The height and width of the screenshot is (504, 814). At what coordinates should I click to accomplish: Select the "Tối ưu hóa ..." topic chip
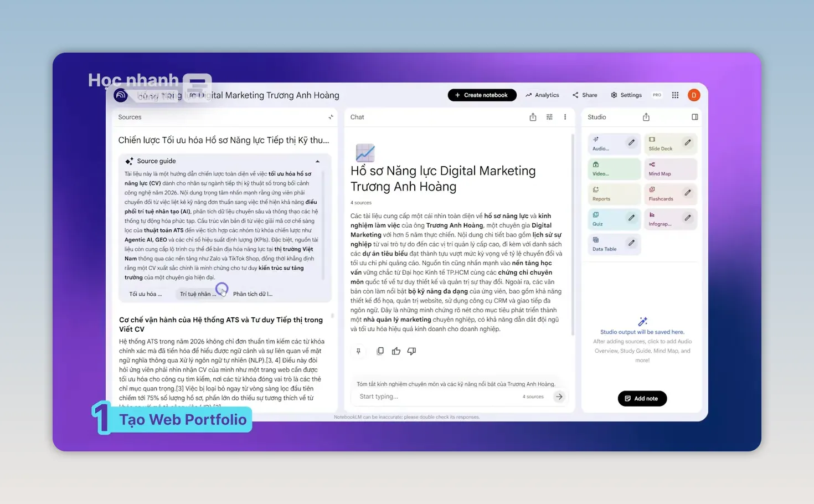click(x=146, y=294)
